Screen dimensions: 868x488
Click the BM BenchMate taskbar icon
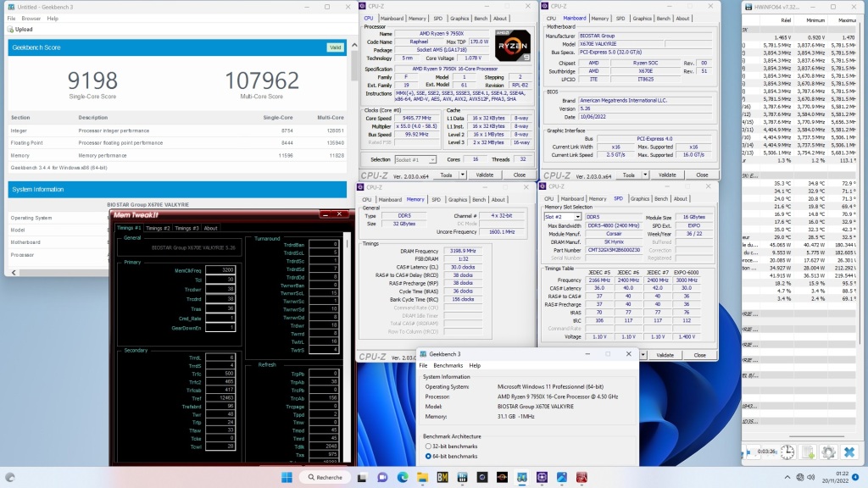pos(442,477)
